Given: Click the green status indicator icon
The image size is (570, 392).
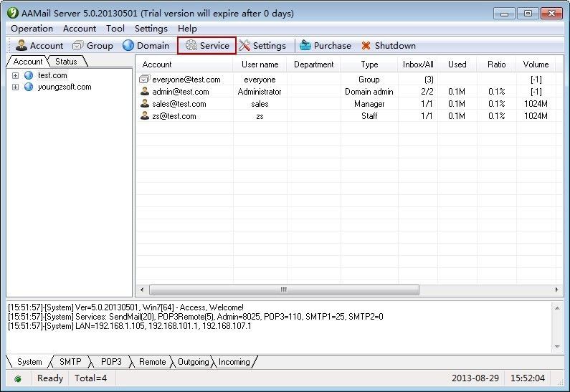Looking at the screenshot, I should click(x=17, y=379).
